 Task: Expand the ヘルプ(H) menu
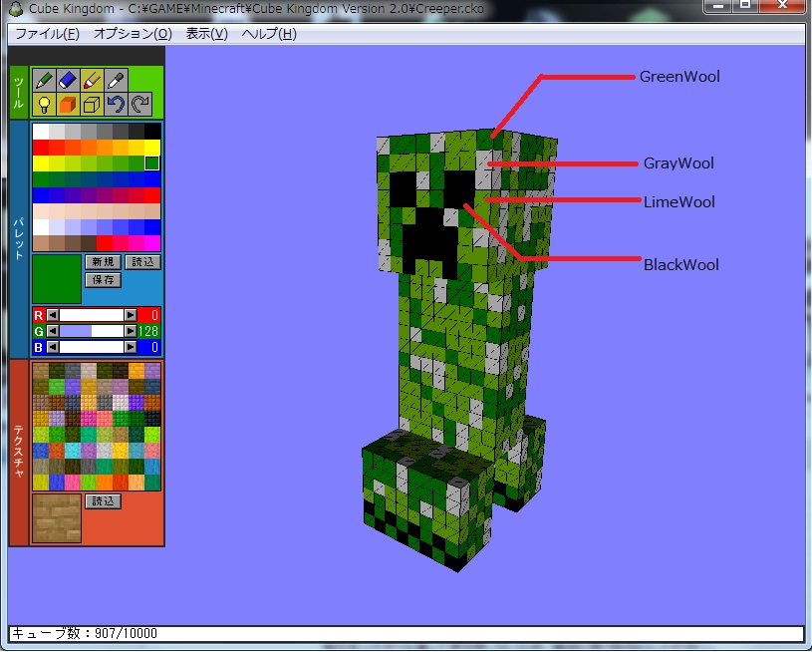[x=269, y=34]
